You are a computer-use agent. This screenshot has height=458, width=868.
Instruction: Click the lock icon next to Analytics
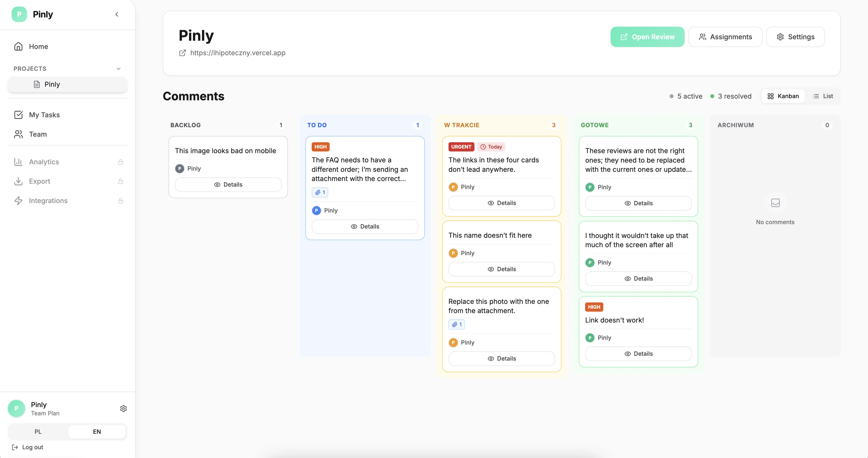pos(120,162)
